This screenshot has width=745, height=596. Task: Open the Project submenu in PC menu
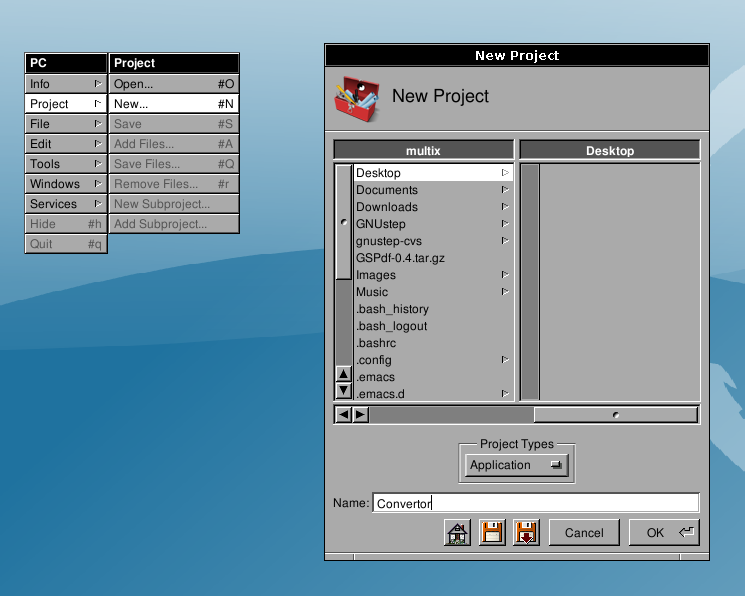click(x=66, y=104)
